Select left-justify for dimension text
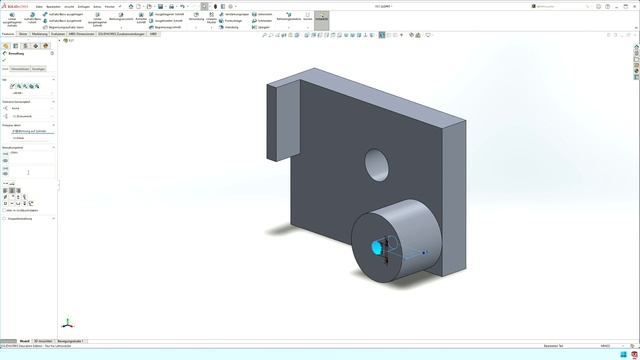The image size is (640, 360). 5,191
